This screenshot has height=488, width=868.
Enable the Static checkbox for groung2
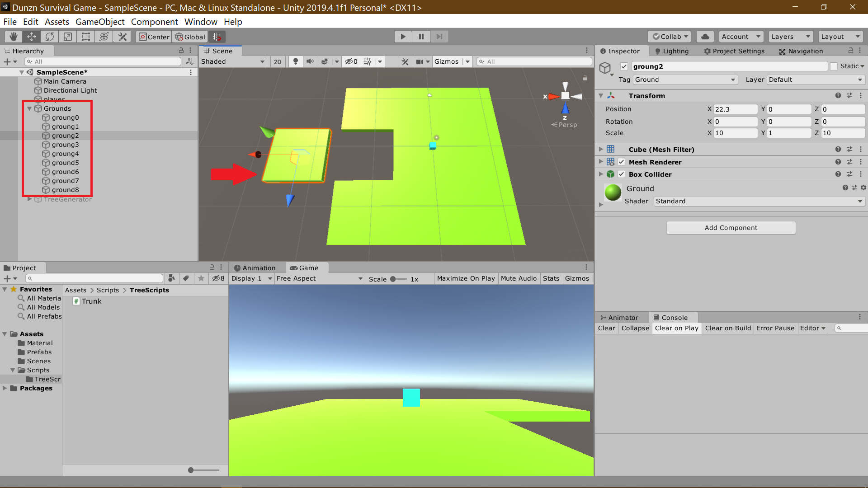pos(834,66)
